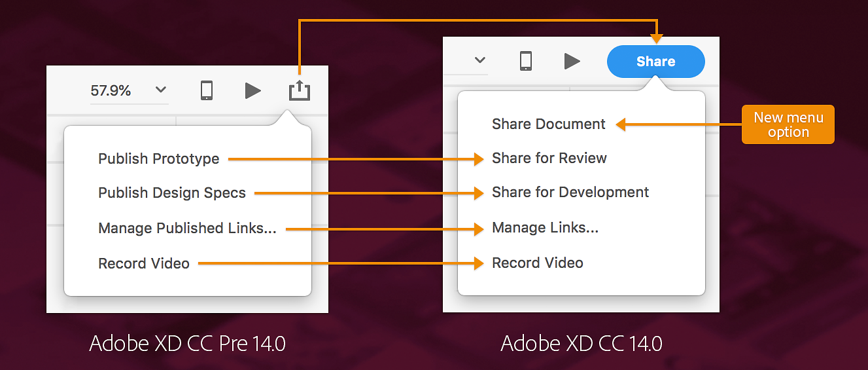Click the play preview icon in the right panel
The image size is (868, 370).
(x=572, y=61)
